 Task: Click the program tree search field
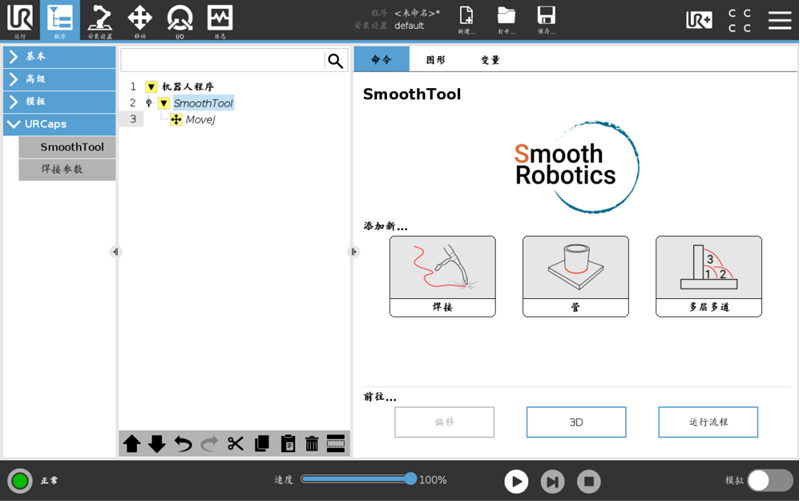tap(222, 61)
